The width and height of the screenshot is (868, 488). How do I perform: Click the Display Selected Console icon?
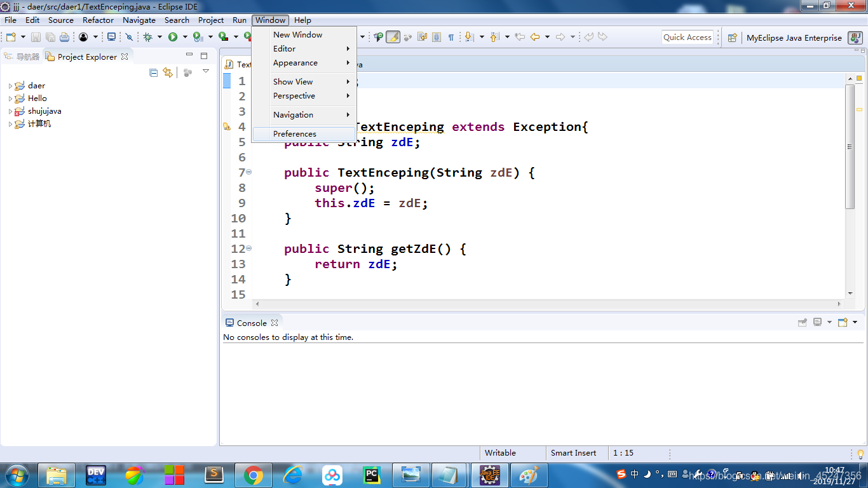[818, 322]
